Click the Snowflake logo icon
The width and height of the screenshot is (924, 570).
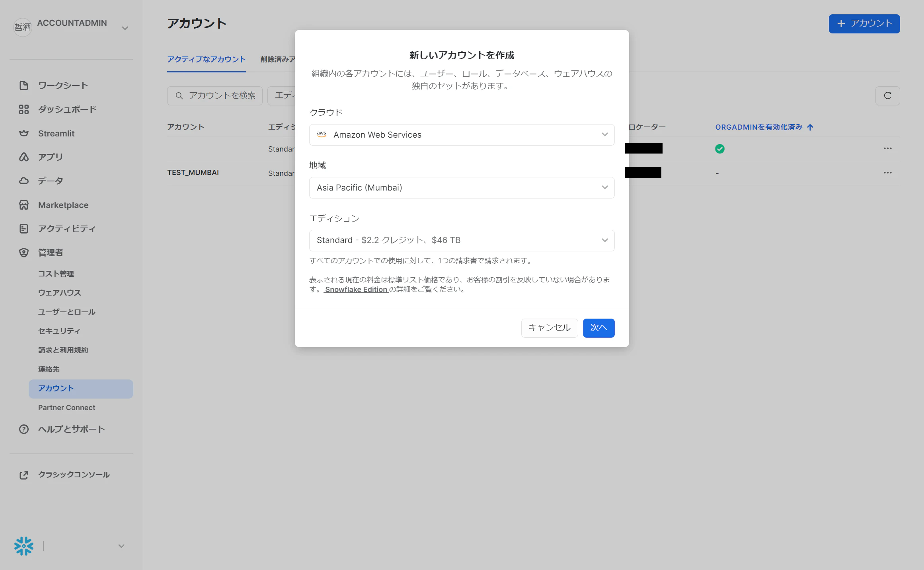[24, 546]
